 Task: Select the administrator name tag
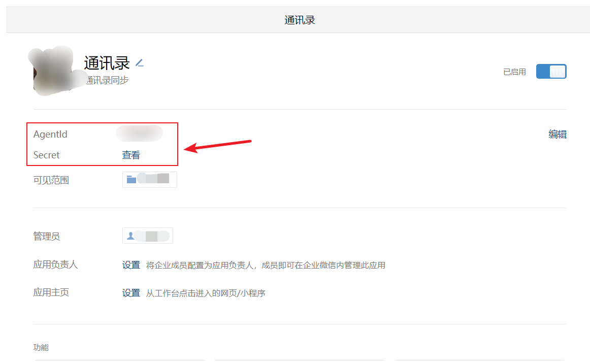147,236
